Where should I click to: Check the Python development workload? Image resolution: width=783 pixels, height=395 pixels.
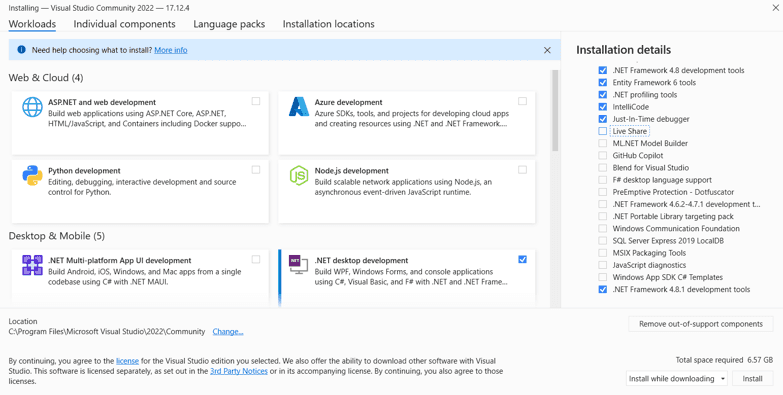(x=256, y=170)
